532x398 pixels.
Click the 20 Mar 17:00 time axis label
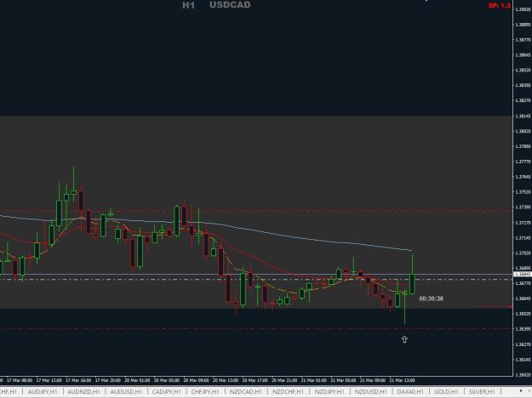255,380
